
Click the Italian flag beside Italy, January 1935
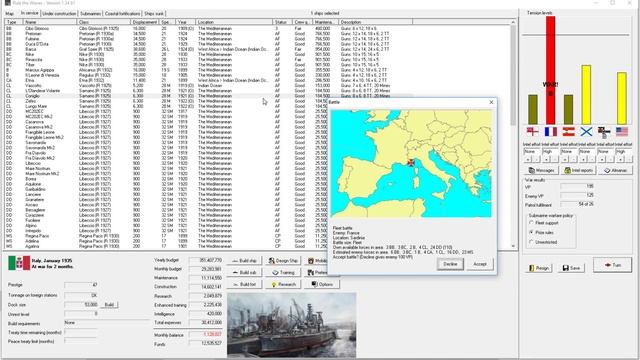[19, 263]
